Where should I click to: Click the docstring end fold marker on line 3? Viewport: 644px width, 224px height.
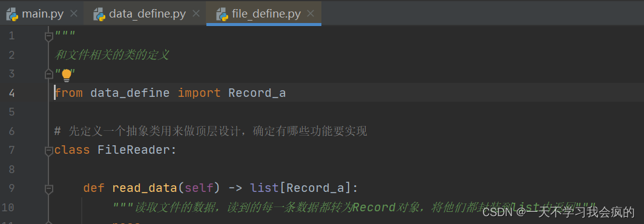pos(49,74)
